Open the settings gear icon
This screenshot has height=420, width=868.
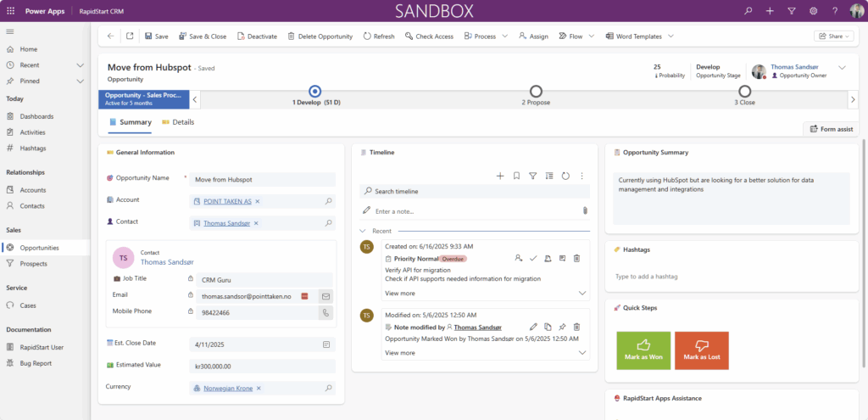pos(813,11)
